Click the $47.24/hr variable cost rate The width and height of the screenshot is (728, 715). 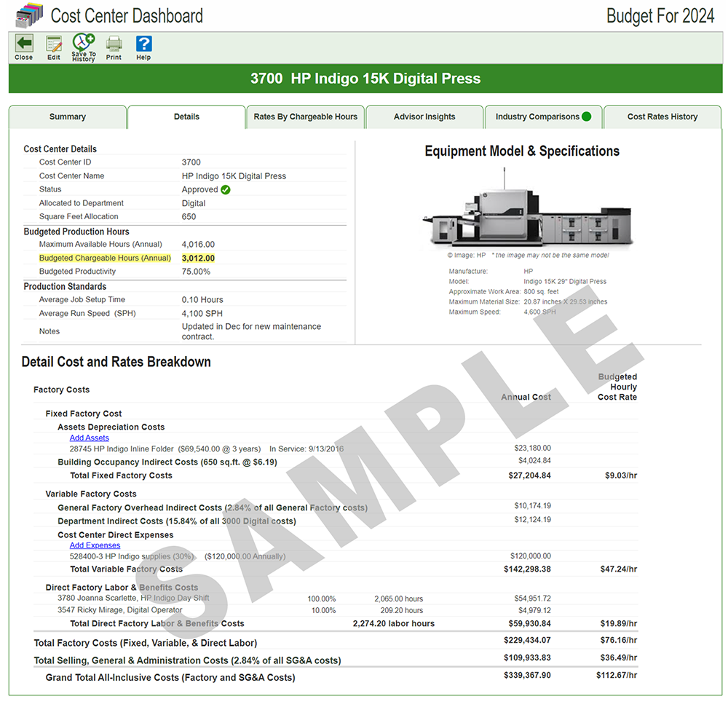(x=618, y=569)
